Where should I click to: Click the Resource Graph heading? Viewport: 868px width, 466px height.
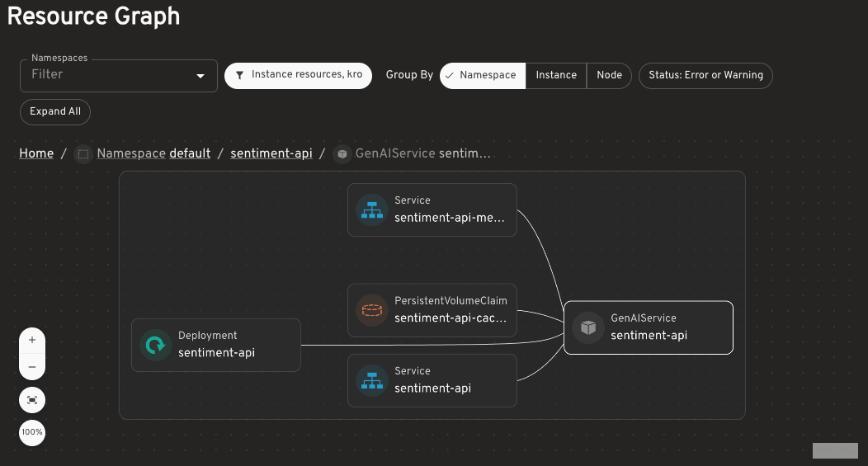(x=93, y=16)
